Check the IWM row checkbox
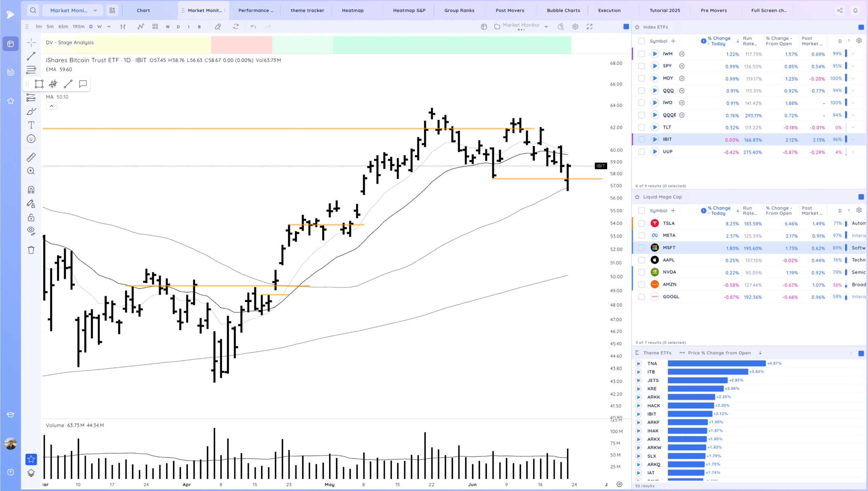The width and height of the screenshot is (868, 491). pyautogui.click(x=642, y=54)
